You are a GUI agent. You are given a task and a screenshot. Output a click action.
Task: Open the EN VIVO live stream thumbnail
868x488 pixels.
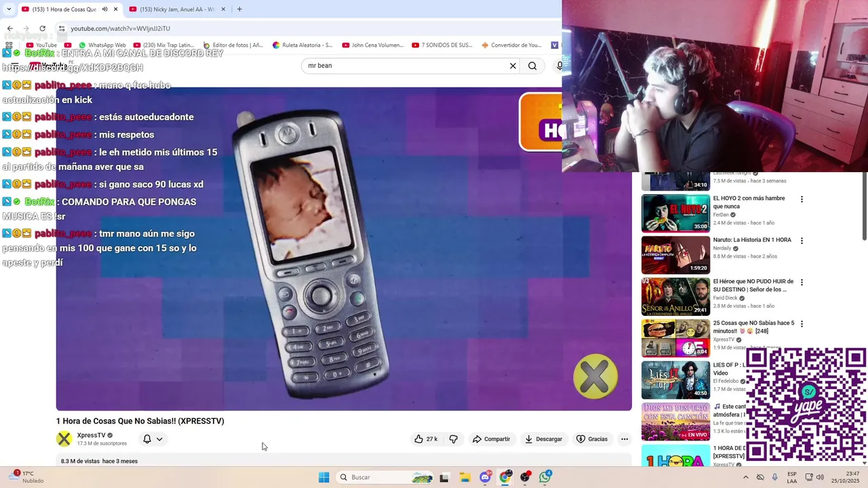pyautogui.click(x=675, y=422)
